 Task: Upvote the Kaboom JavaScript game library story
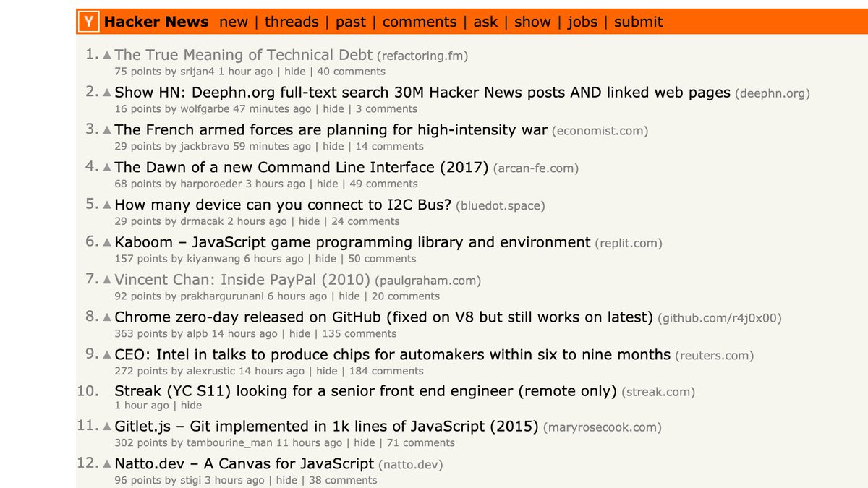coord(107,242)
